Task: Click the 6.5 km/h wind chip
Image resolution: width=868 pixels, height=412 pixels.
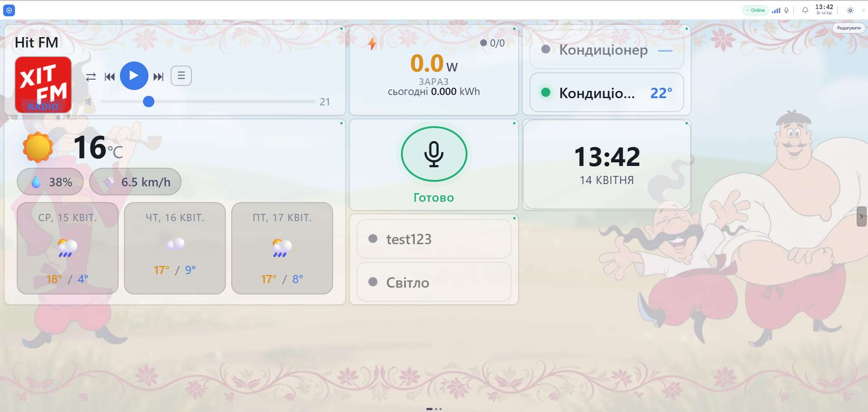Action: point(135,182)
